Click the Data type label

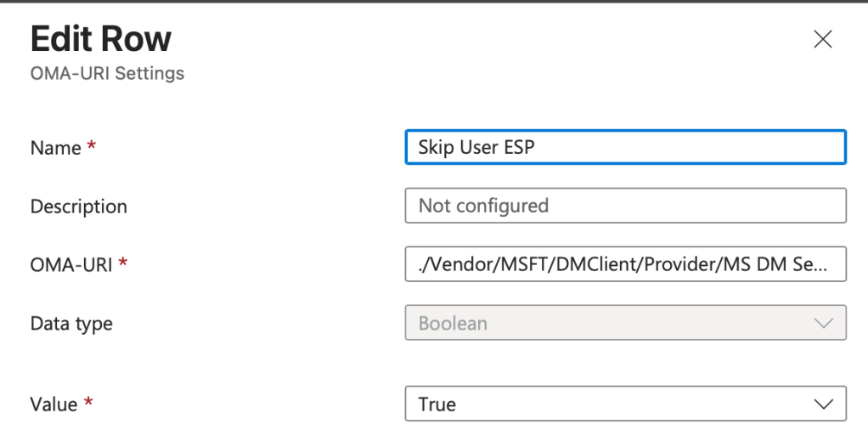click(71, 324)
